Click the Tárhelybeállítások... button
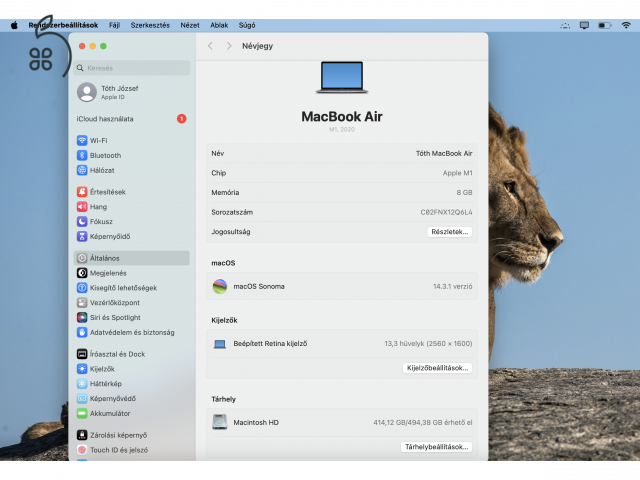640x480 pixels. (x=436, y=447)
